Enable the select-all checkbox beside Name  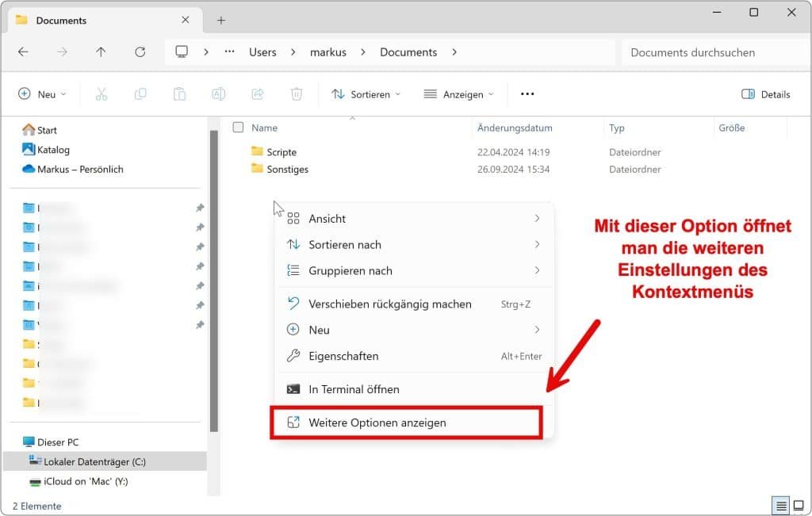[239, 127]
